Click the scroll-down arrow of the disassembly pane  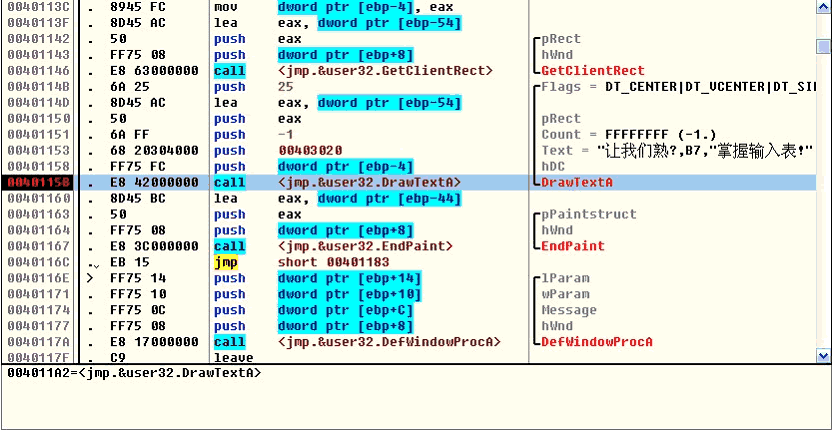[x=823, y=355]
